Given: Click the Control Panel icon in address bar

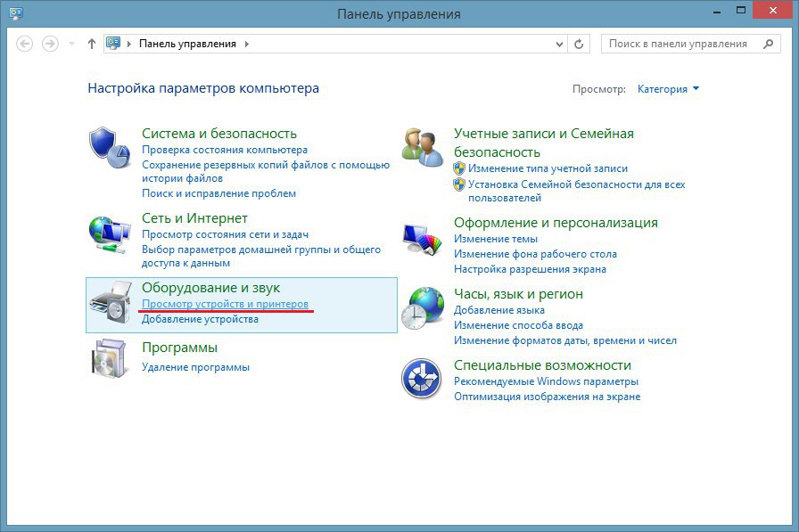Looking at the screenshot, I should [x=113, y=44].
